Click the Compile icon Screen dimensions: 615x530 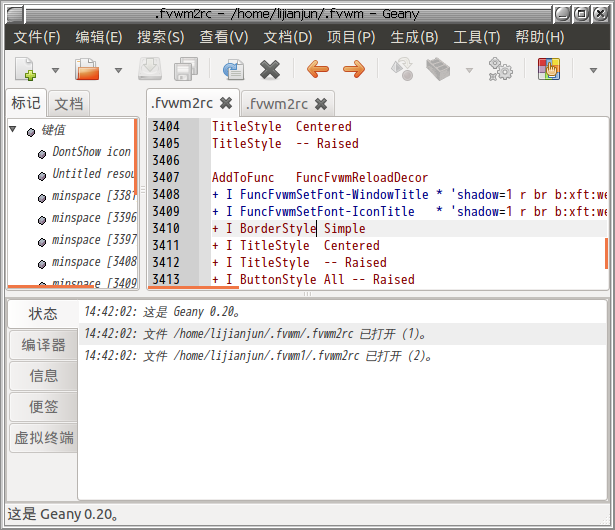402,69
